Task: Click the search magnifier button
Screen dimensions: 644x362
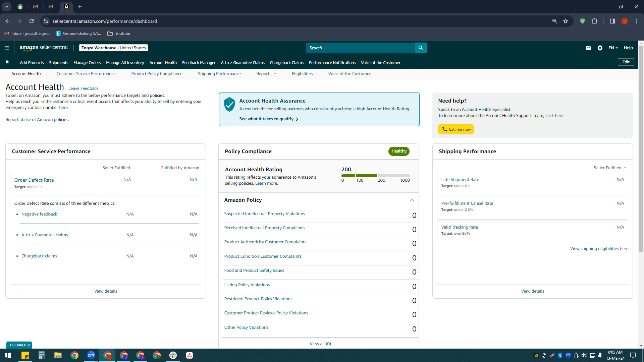Action: [421, 48]
